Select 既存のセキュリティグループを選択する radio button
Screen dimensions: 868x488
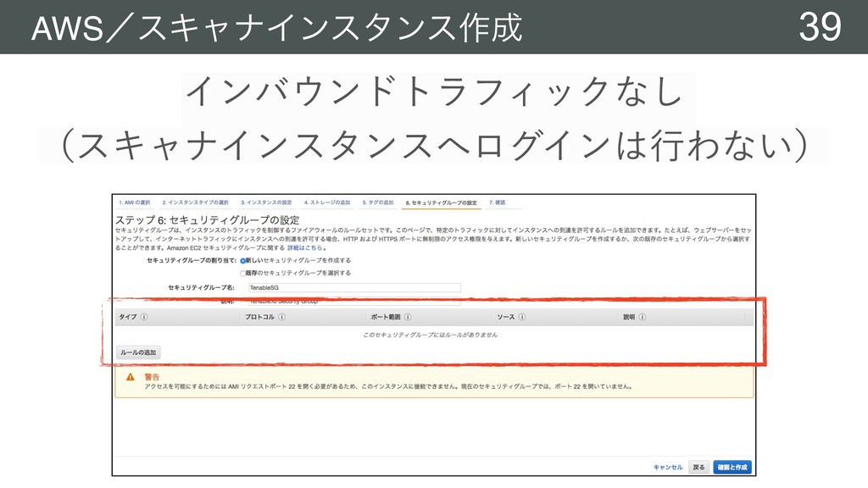click(x=243, y=274)
